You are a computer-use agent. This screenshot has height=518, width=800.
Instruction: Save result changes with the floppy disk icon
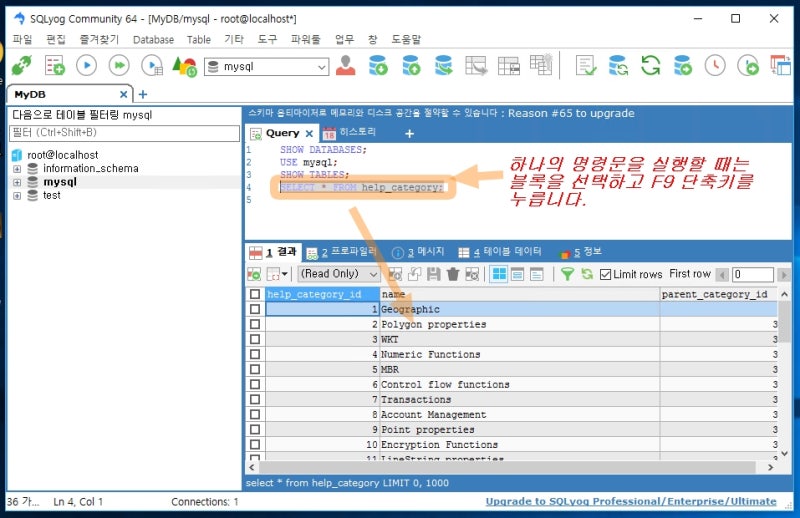[x=434, y=274]
